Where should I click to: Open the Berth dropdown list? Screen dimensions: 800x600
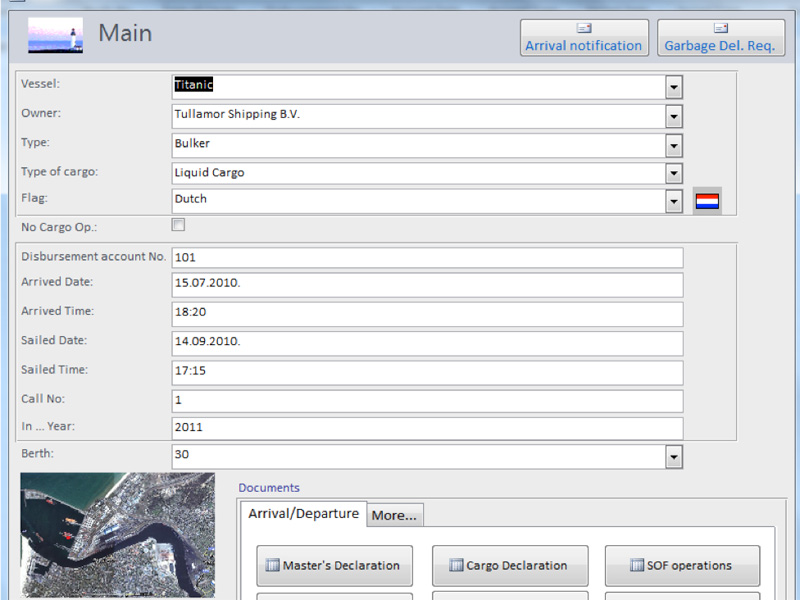click(674, 457)
